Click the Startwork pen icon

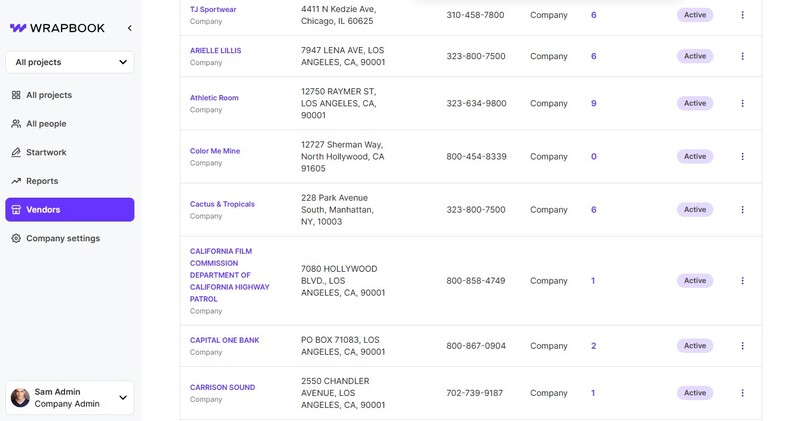pyautogui.click(x=16, y=152)
